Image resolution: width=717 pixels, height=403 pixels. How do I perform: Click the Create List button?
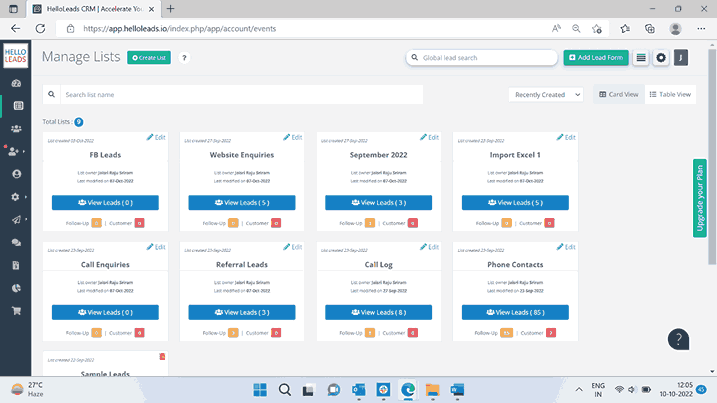click(x=149, y=58)
